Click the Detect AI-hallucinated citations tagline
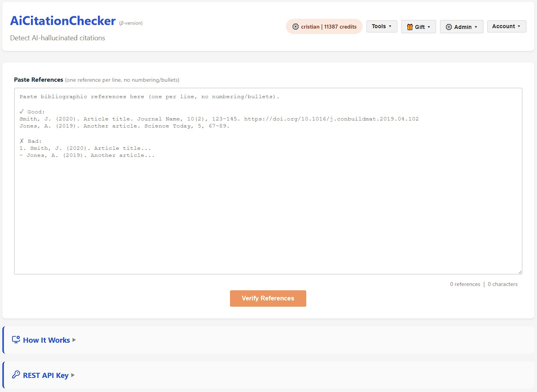The image size is (537, 392). [x=57, y=38]
